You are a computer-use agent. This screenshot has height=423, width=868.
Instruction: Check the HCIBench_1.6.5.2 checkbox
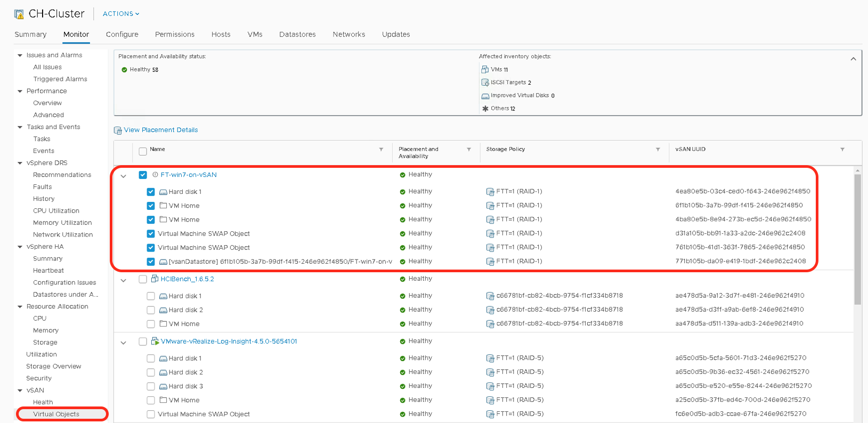pos(143,279)
